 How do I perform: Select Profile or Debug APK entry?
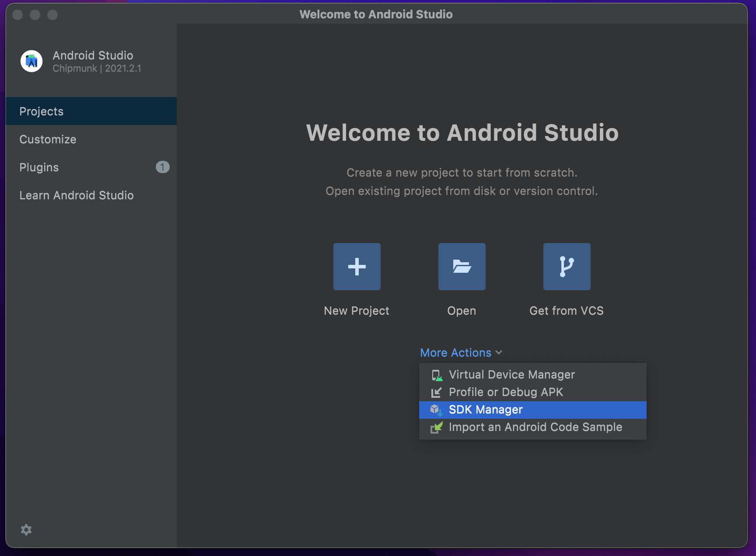tap(533, 392)
